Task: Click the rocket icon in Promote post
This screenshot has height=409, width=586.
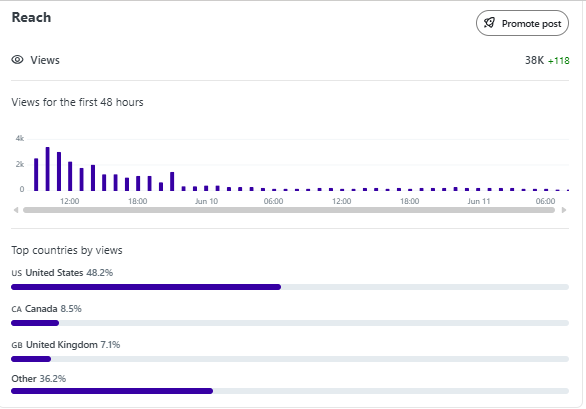Action: point(489,23)
